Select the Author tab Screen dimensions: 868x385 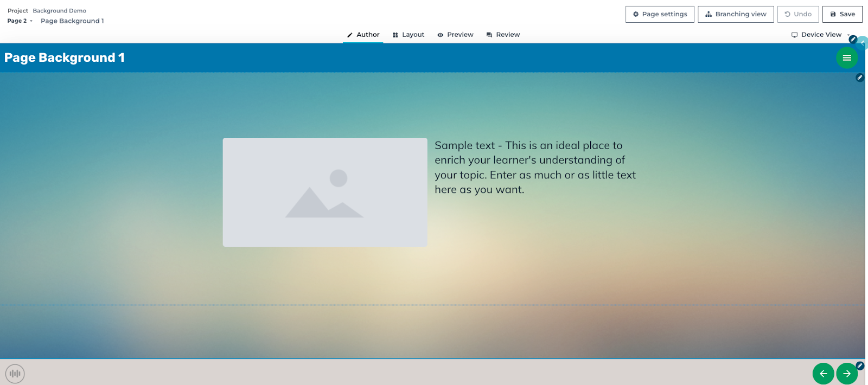pos(363,35)
